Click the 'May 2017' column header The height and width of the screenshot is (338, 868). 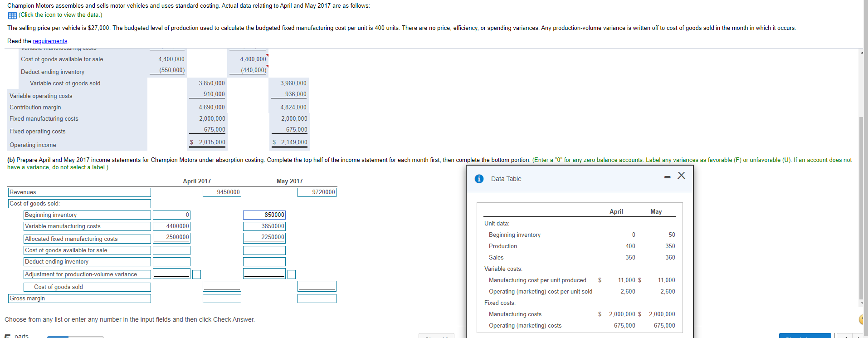point(290,181)
